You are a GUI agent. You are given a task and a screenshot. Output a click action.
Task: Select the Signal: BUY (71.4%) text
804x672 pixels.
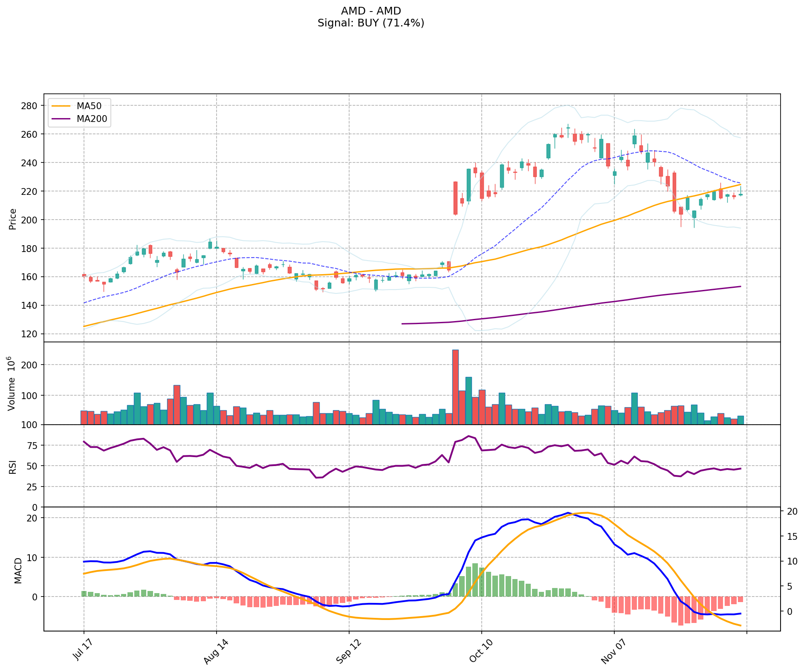(371, 23)
